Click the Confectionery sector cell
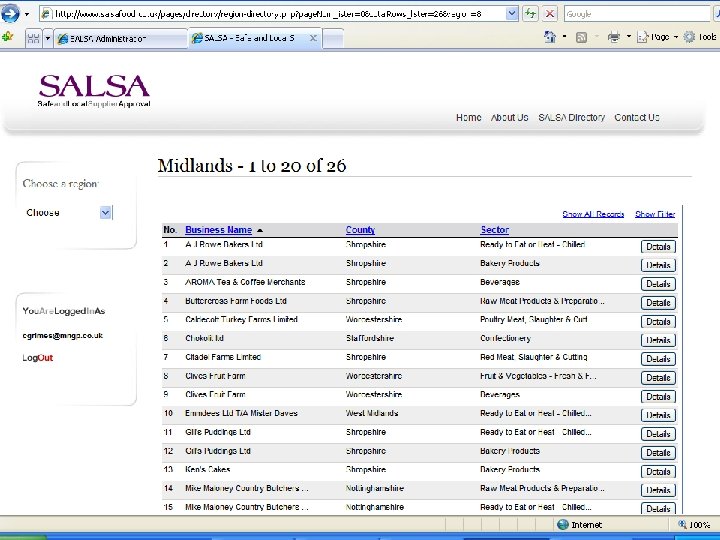Viewport: 720px width, 540px height. 505,338
